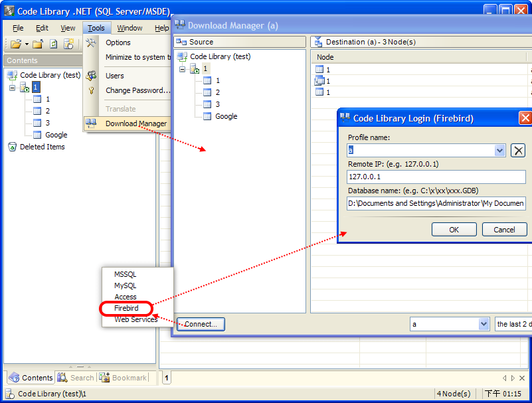
Task: Close the document tab with X icon
Action: [522, 378]
